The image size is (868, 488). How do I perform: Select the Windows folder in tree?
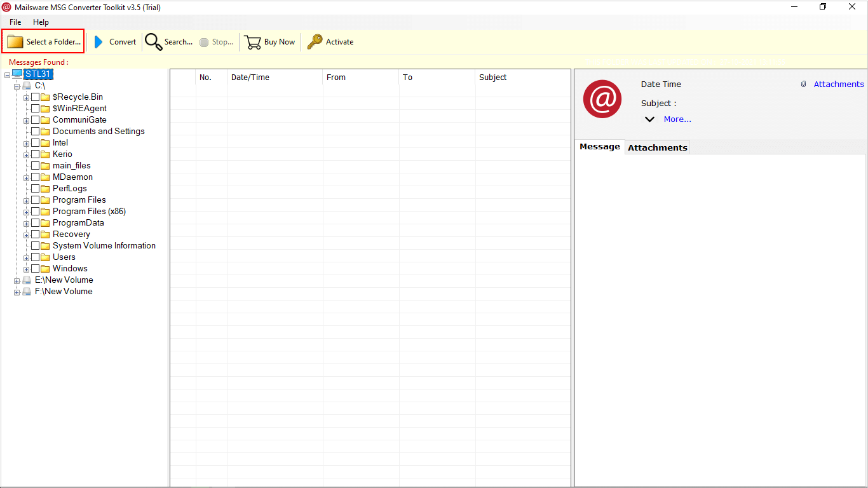click(70, 269)
